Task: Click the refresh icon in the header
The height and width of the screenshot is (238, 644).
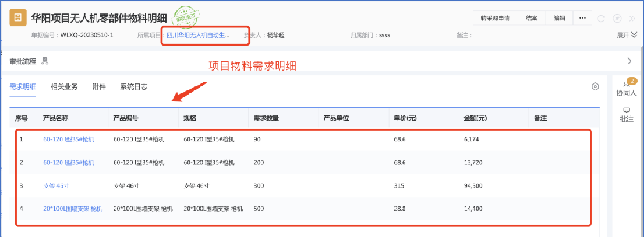Action: click(x=601, y=18)
